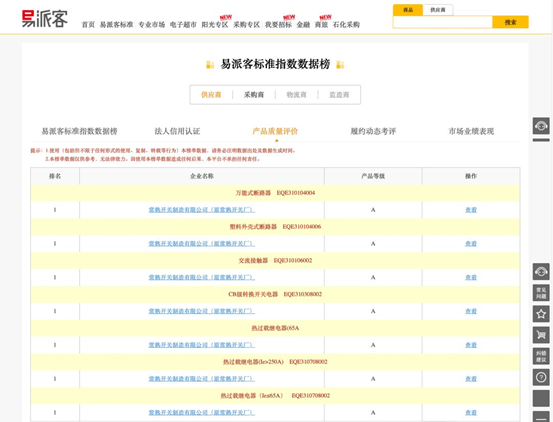
Task: Click the 排名 column header
Action: [x=55, y=176]
